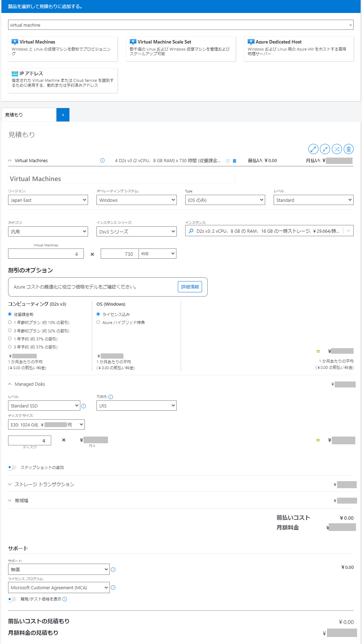
Task: Select 1 年節約プラン option
Action: pyautogui.click(x=10, y=322)
